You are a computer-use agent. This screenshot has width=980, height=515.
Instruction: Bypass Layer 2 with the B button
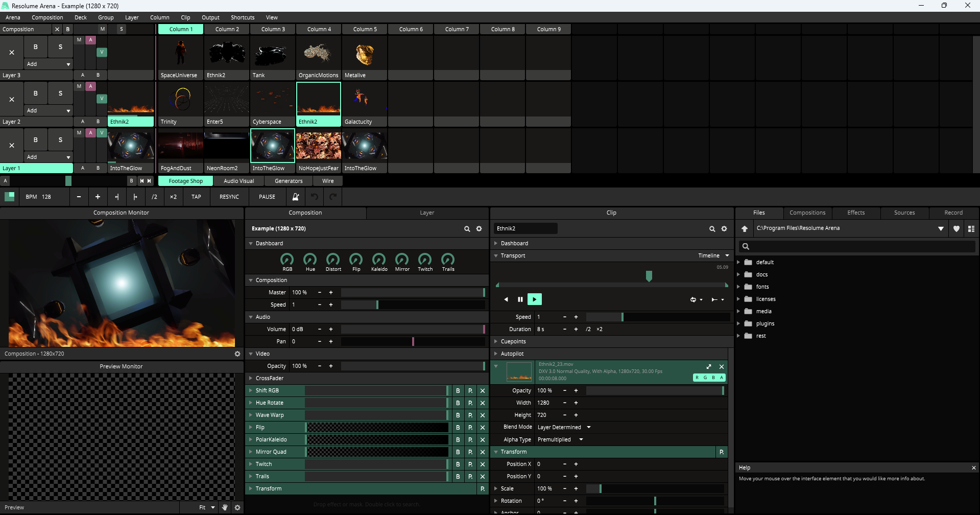35,93
